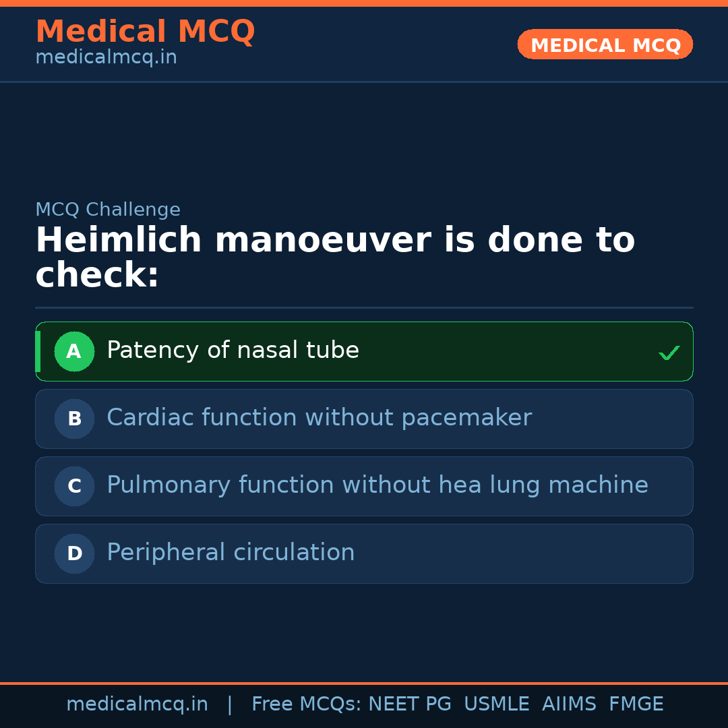The height and width of the screenshot is (728, 728).
Task: Pick the 'Peripheral circulation' answer text
Action: click(231, 553)
